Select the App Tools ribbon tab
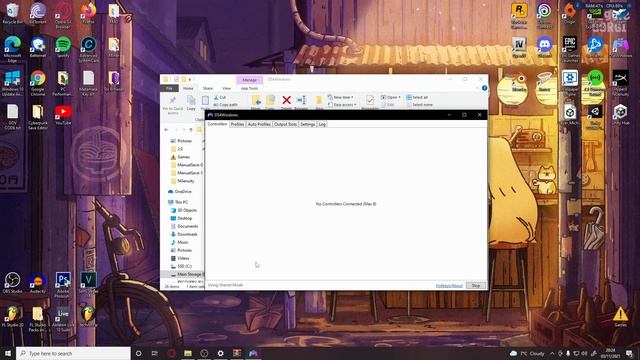 coord(249,88)
